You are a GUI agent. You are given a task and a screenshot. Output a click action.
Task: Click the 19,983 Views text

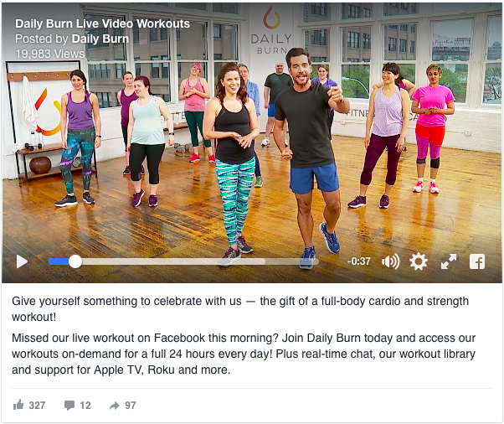50,54
